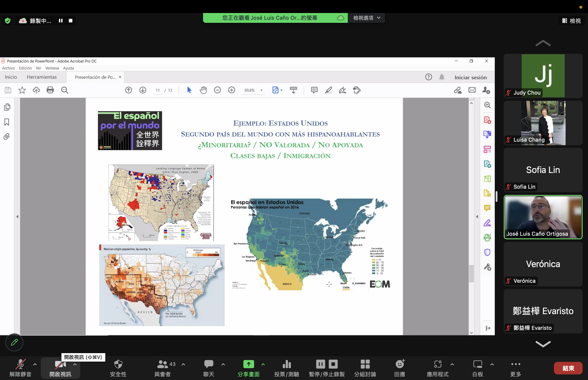Viewport: 588px width, 380px height.
Task: Open 應用程式 apps
Action: pos(437,368)
